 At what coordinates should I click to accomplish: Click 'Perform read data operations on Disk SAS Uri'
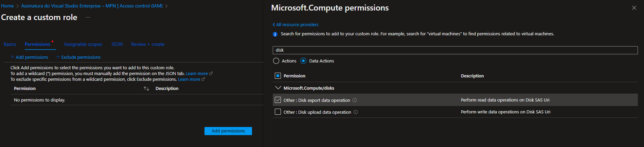[x=505, y=100]
